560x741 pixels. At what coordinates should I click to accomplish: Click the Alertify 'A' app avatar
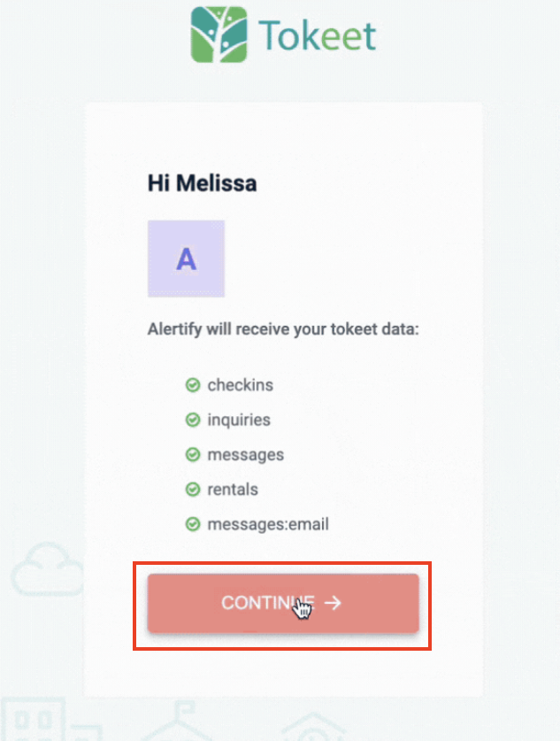[186, 259]
